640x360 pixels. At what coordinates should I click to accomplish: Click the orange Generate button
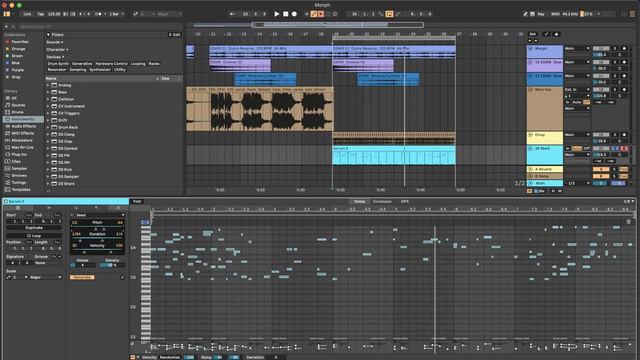[82, 277]
